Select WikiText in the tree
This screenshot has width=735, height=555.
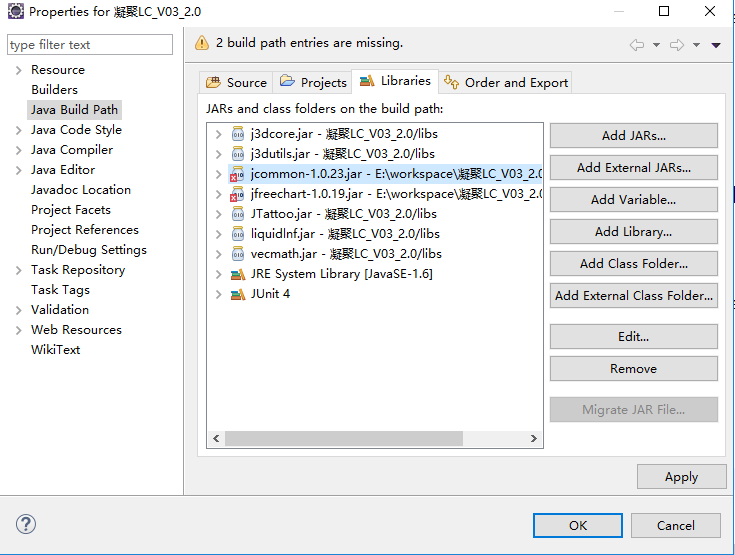tap(55, 350)
